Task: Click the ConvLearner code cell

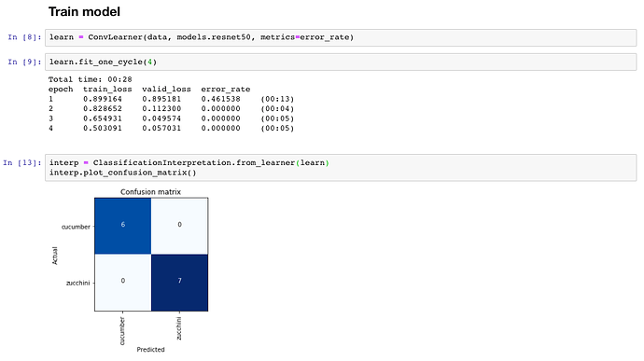Action: click(x=341, y=37)
